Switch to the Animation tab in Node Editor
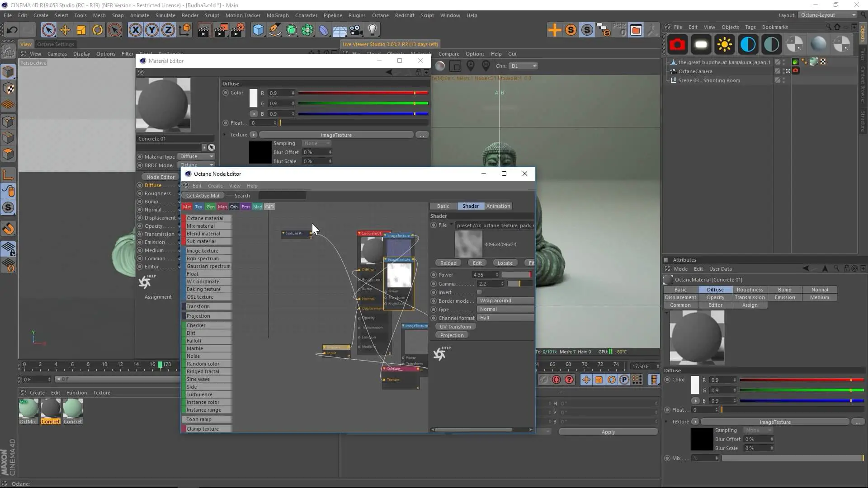This screenshot has height=488, width=868. click(x=498, y=206)
